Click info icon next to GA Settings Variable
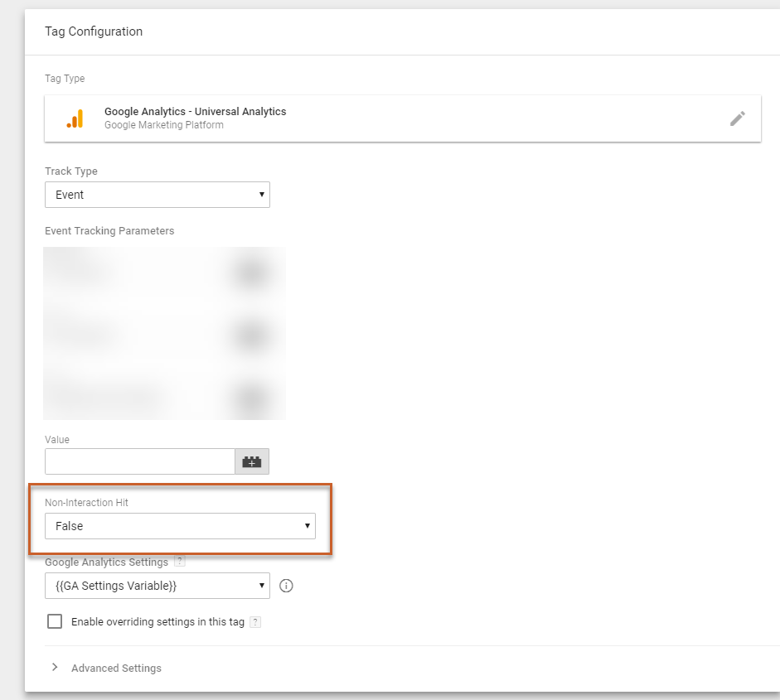This screenshot has height=700, width=780. (x=287, y=586)
